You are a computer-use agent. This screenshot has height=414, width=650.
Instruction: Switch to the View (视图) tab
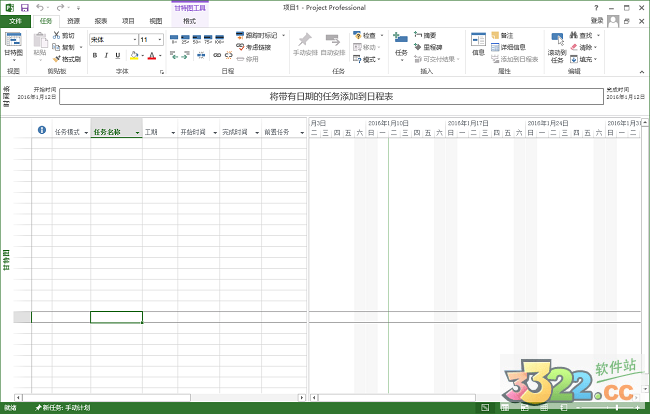click(155, 21)
